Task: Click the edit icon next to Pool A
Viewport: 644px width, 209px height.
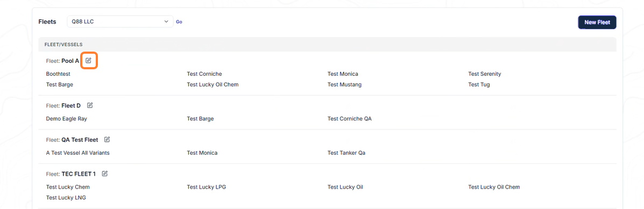Action: click(x=88, y=61)
